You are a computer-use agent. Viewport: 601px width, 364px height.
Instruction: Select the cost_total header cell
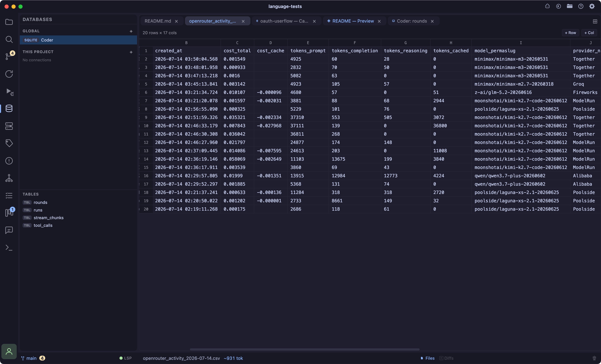(x=237, y=51)
